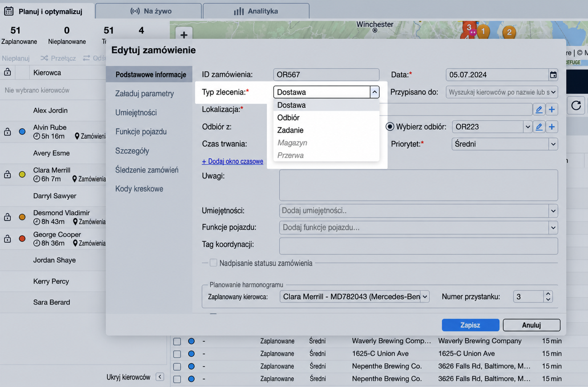Viewport: 588px width, 387px height.
Task: Click Ukryj kierowców label
Action: tap(128, 377)
